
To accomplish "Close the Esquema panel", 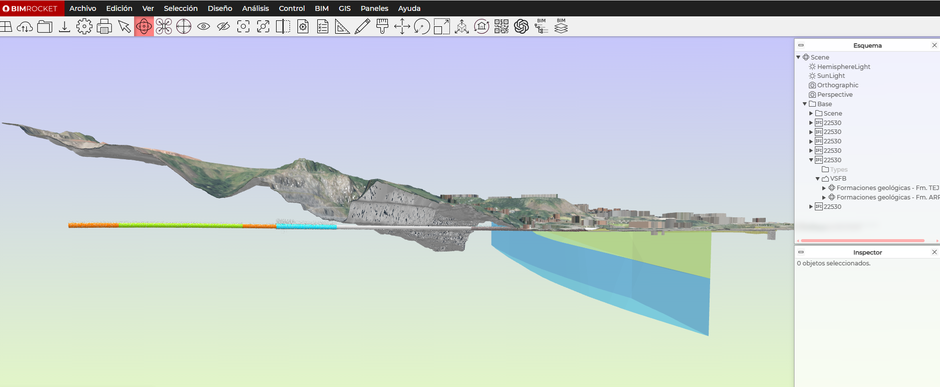I will coord(934,46).
